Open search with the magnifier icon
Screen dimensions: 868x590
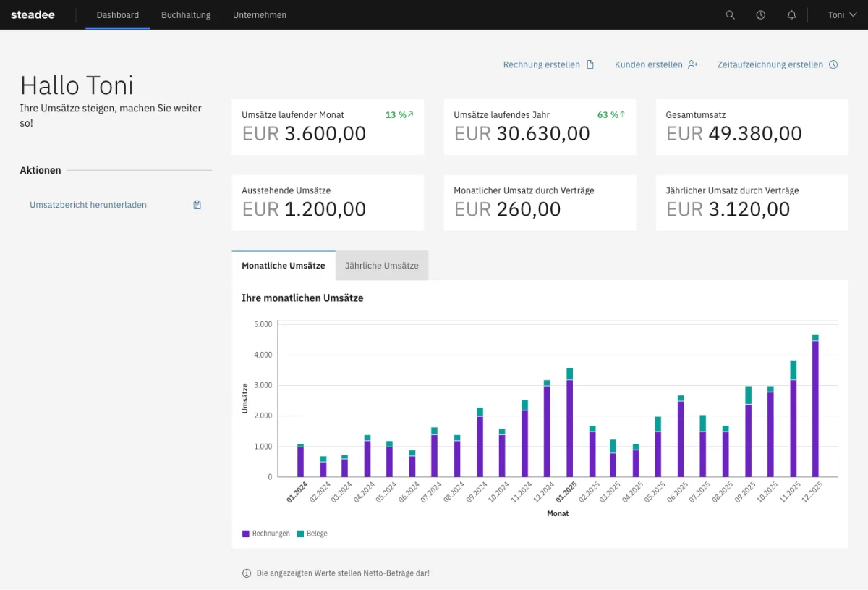pyautogui.click(x=730, y=15)
